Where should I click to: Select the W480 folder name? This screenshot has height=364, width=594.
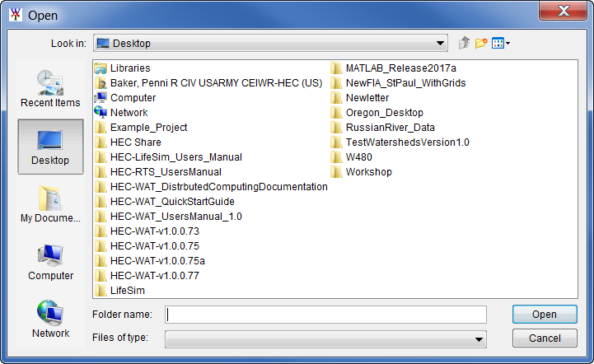(359, 156)
